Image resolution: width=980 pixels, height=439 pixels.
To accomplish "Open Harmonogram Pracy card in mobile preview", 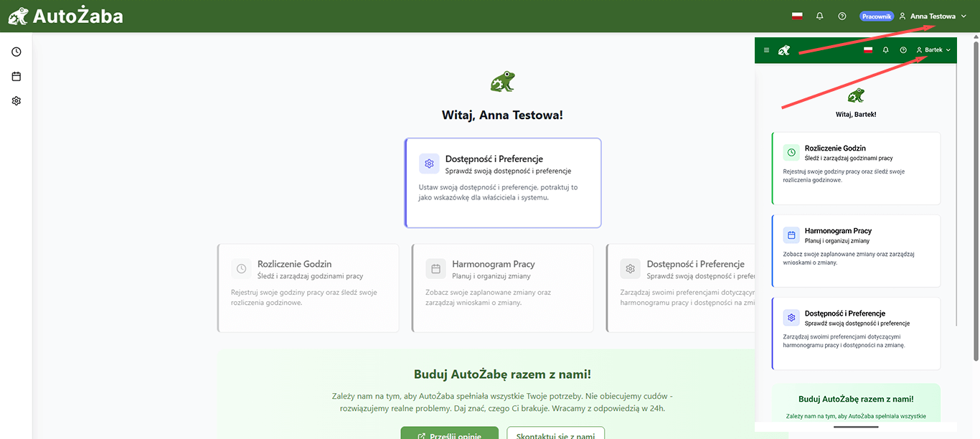I will [x=856, y=251].
